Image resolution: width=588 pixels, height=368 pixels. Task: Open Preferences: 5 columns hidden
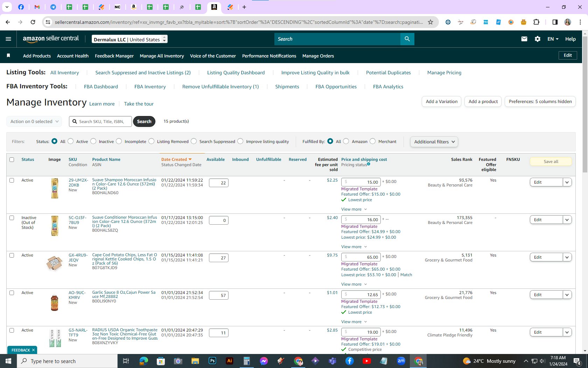(x=540, y=101)
